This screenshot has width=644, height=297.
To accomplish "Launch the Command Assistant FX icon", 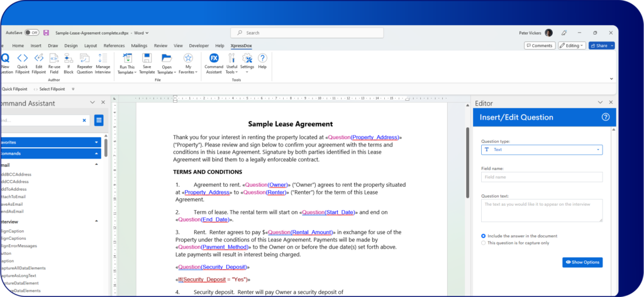I will tap(214, 58).
